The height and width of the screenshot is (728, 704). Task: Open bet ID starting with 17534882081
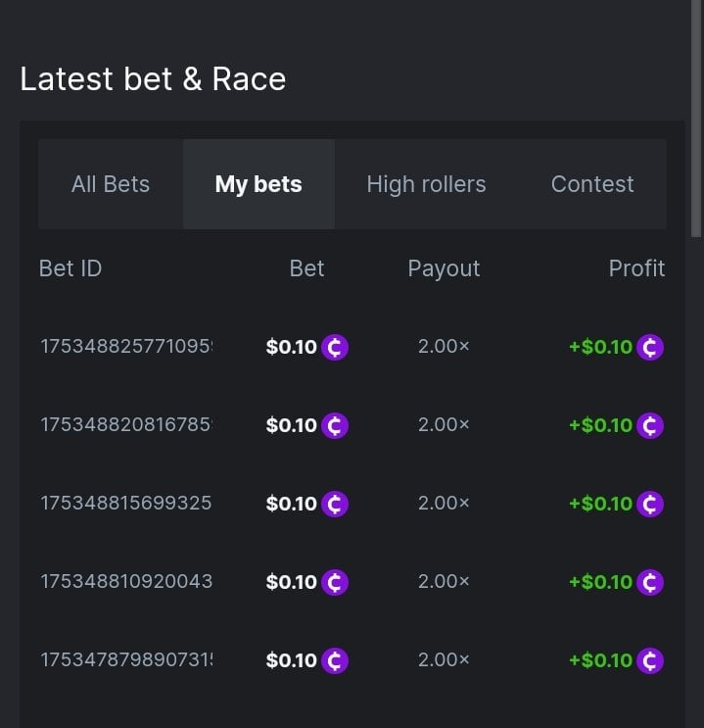[x=126, y=425]
